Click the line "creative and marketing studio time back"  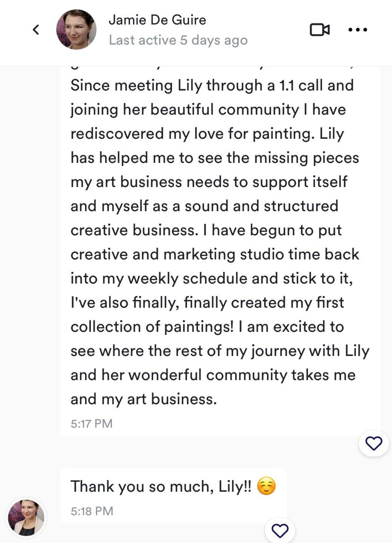pyautogui.click(x=215, y=255)
